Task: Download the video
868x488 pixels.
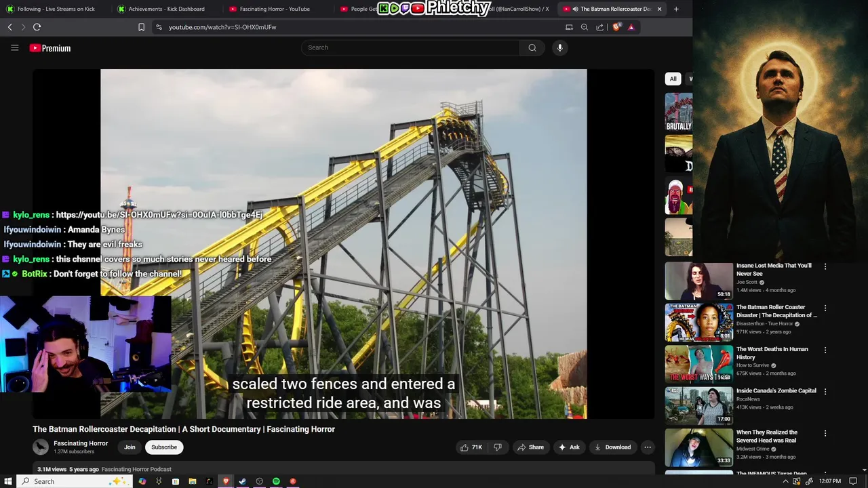Action: (612, 447)
